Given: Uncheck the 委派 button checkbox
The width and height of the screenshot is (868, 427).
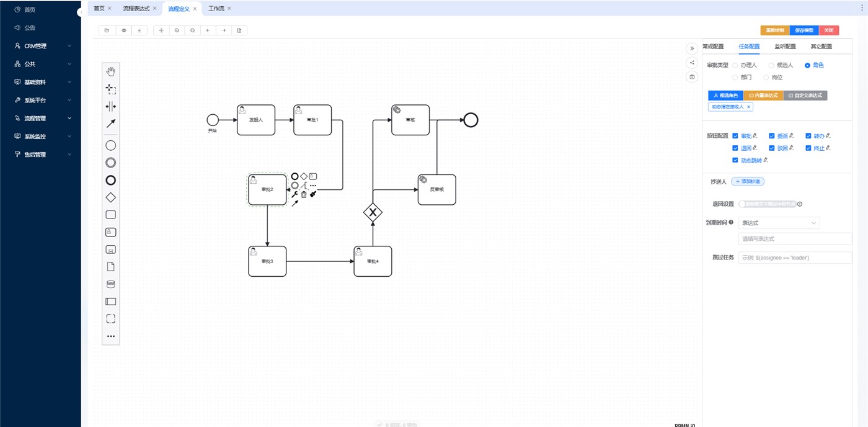Looking at the screenshot, I should point(772,136).
